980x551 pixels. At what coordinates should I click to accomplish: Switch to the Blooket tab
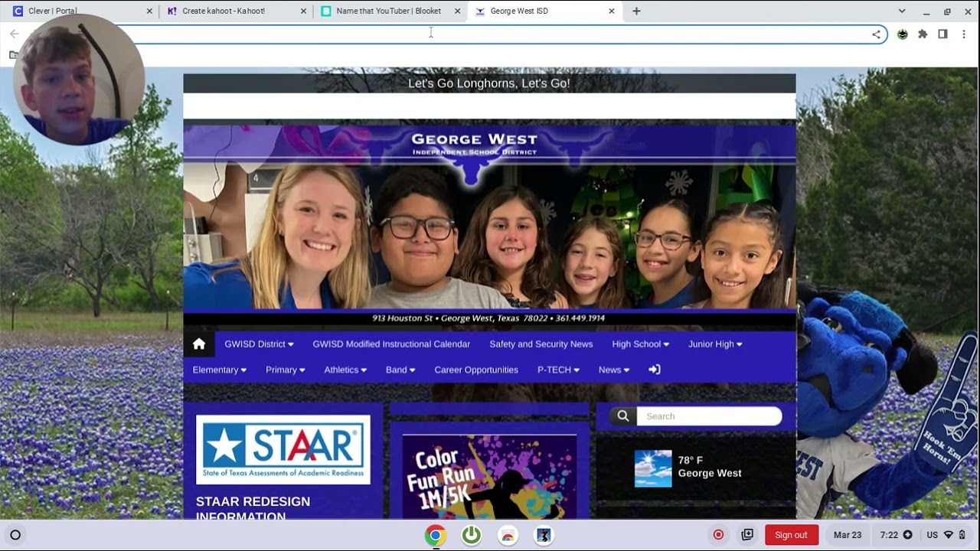click(x=389, y=11)
